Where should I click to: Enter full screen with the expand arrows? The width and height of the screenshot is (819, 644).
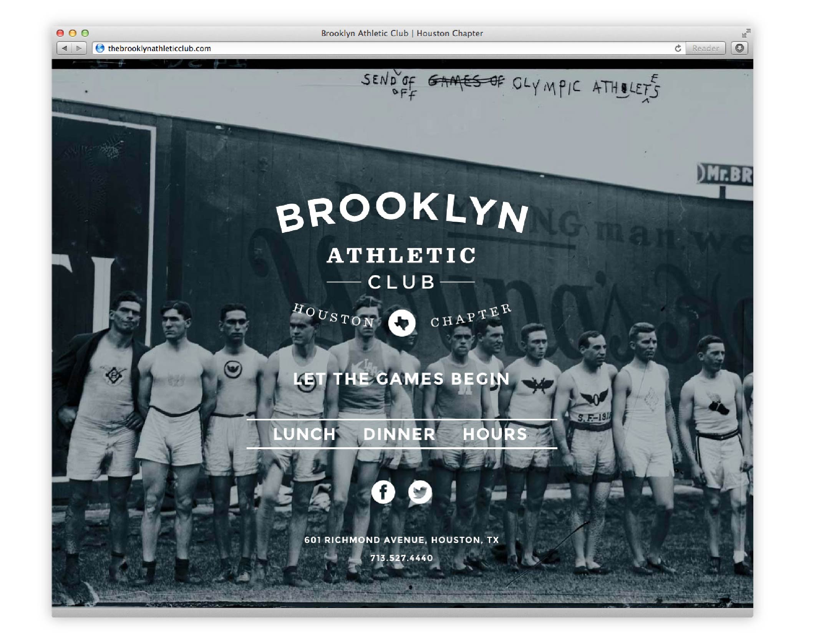tap(746, 33)
